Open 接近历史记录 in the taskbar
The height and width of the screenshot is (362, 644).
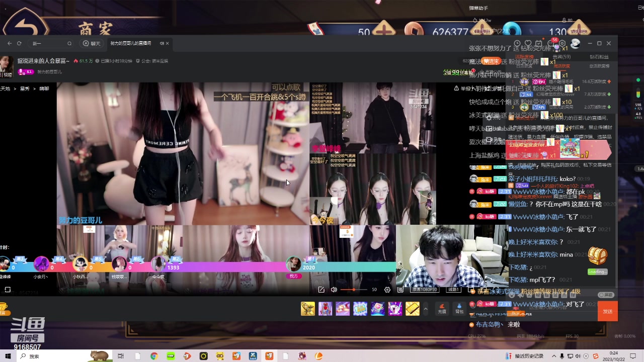[525, 356]
